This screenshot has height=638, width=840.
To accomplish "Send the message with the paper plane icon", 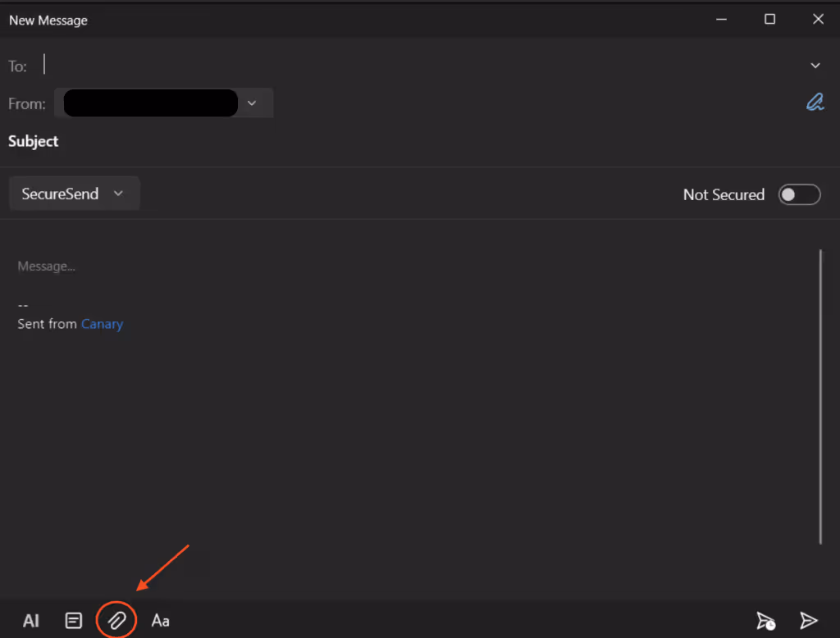I will coord(808,620).
